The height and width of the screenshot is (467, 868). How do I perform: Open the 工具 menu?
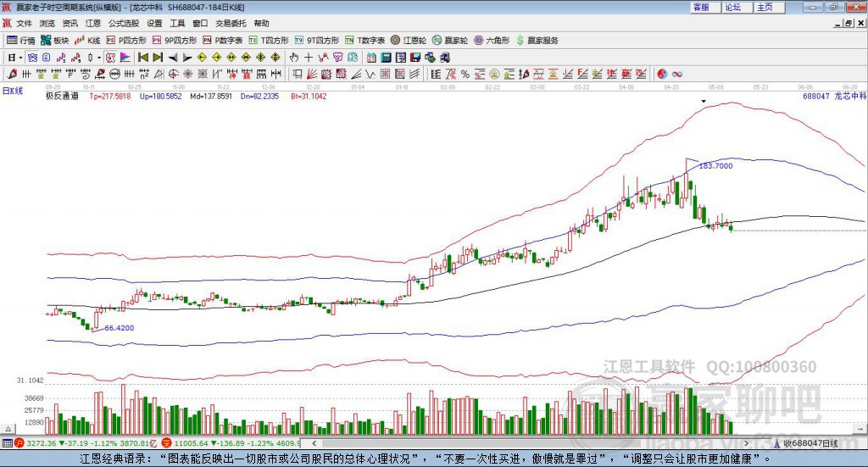click(177, 23)
